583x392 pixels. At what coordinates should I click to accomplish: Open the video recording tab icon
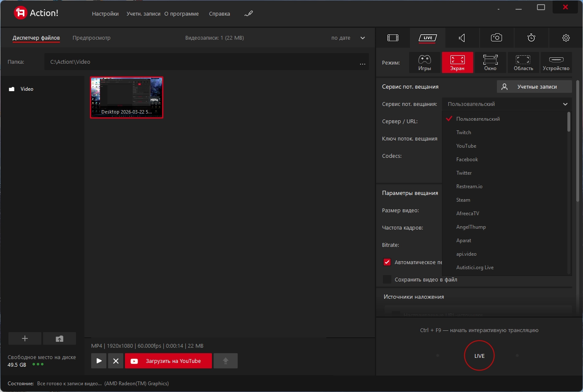(393, 38)
